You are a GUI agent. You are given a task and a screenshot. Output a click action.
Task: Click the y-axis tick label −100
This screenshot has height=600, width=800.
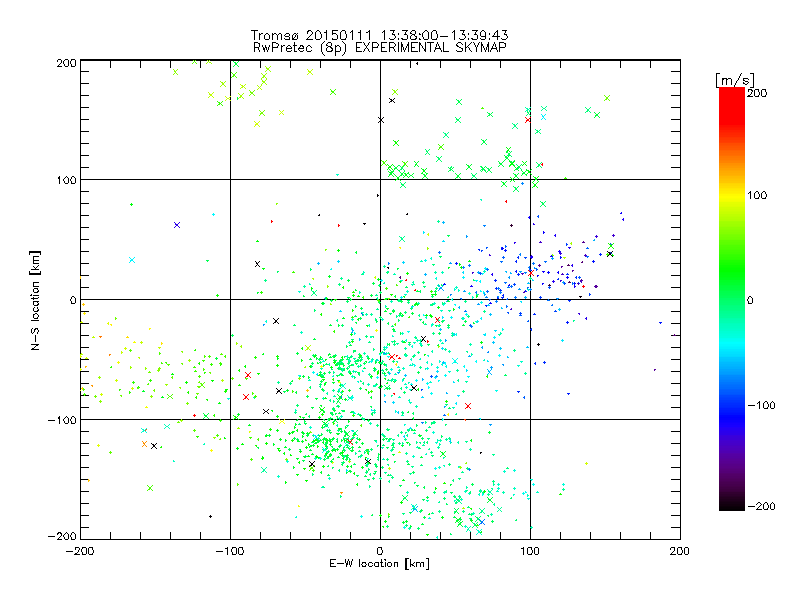tap(62, 420)
